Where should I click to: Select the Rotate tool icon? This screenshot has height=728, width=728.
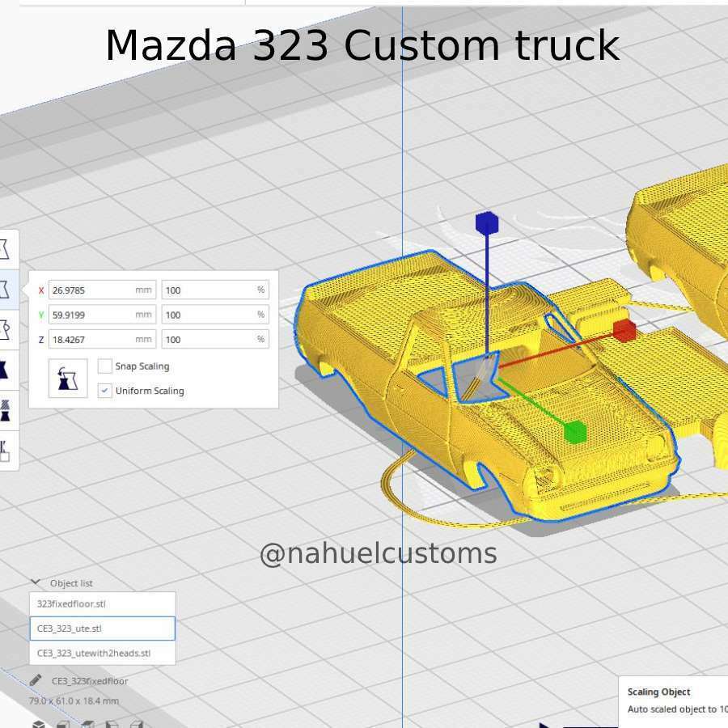[x=4, y=330]
